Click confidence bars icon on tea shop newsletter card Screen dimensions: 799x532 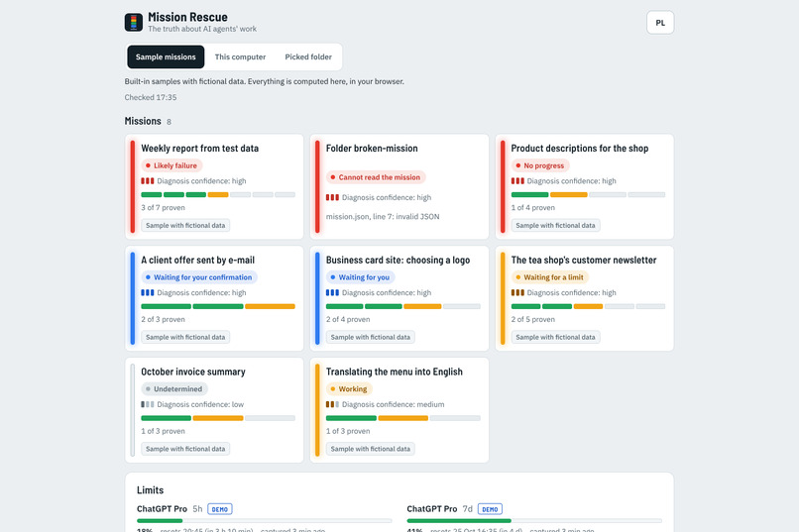(517, 292)
